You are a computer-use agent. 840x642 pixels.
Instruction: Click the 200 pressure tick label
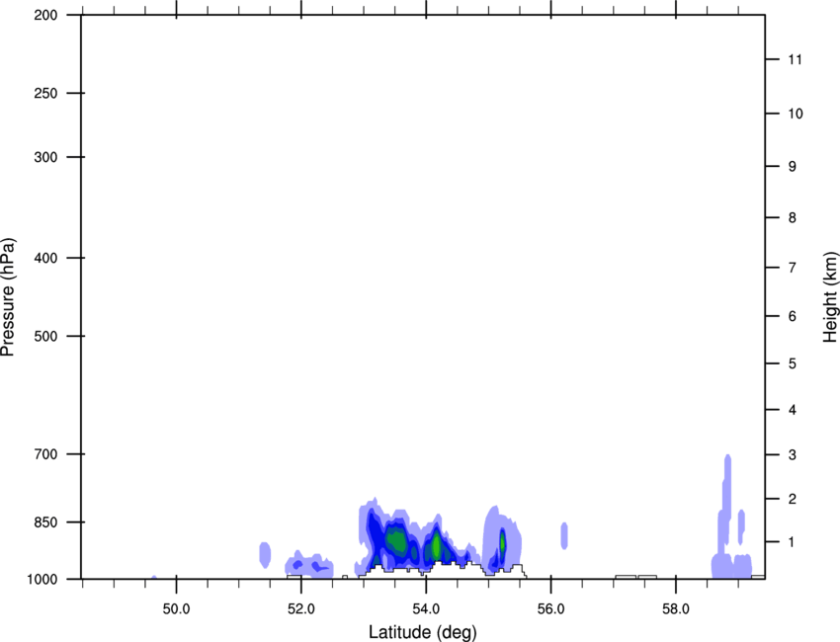coord(45,15)
